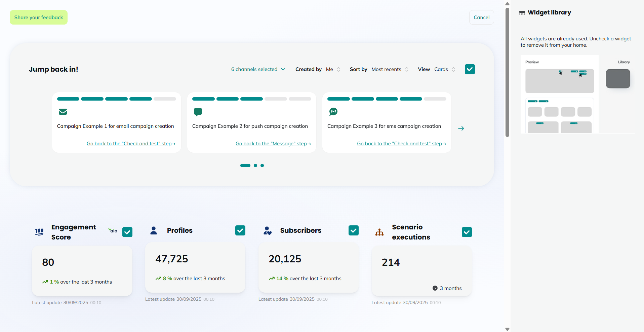Click the progress bar on Campaign Example 2 card

tap(252, 99)
